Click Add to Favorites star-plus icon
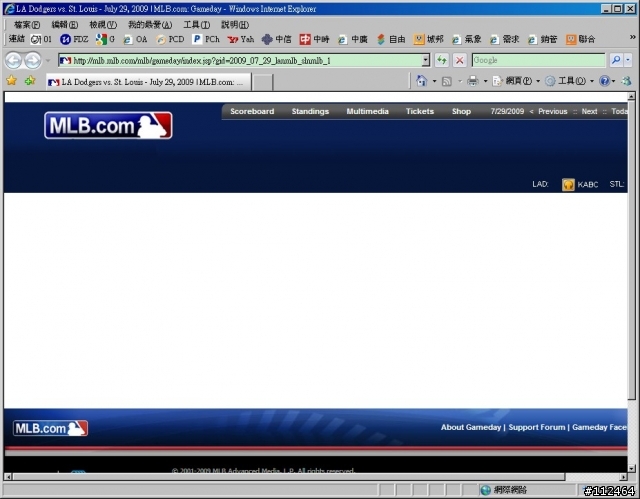 (30, 81)
